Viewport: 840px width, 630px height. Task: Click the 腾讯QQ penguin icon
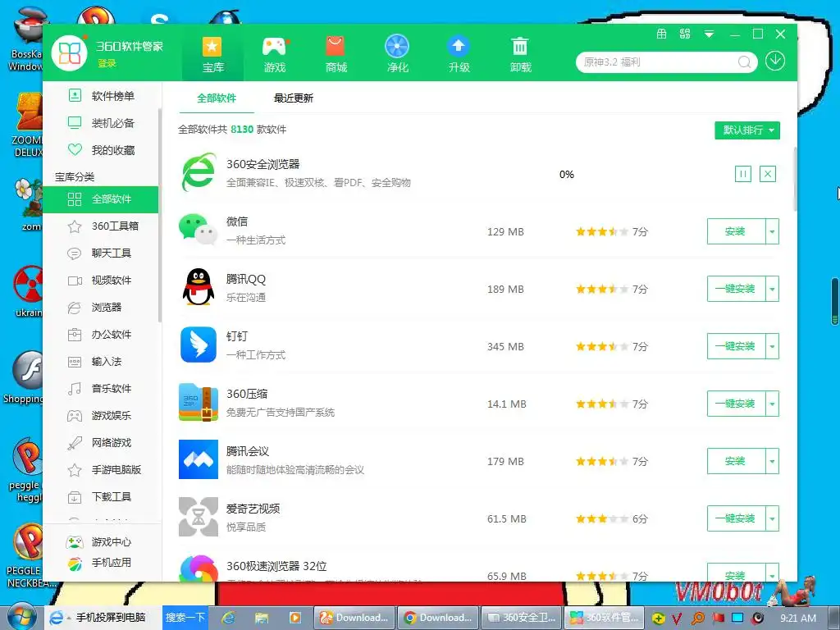[x=199, y=287]
